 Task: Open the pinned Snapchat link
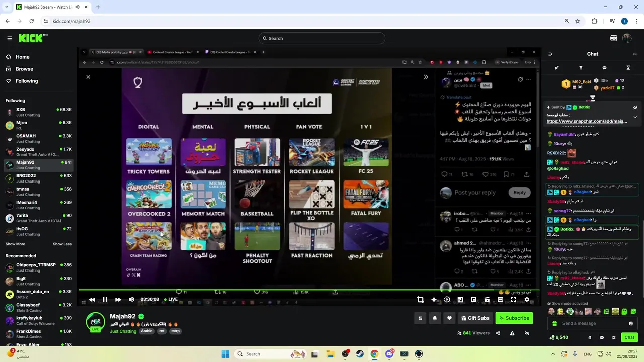[587, 121]
